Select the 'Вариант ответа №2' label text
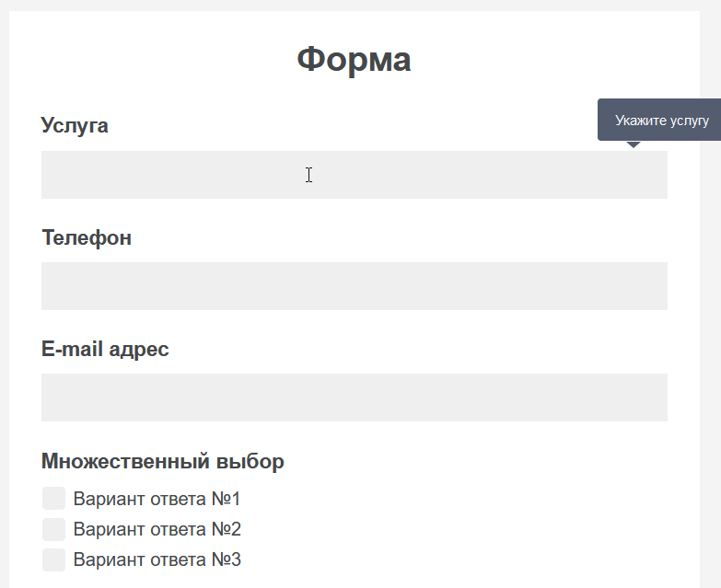 (157, 530)
